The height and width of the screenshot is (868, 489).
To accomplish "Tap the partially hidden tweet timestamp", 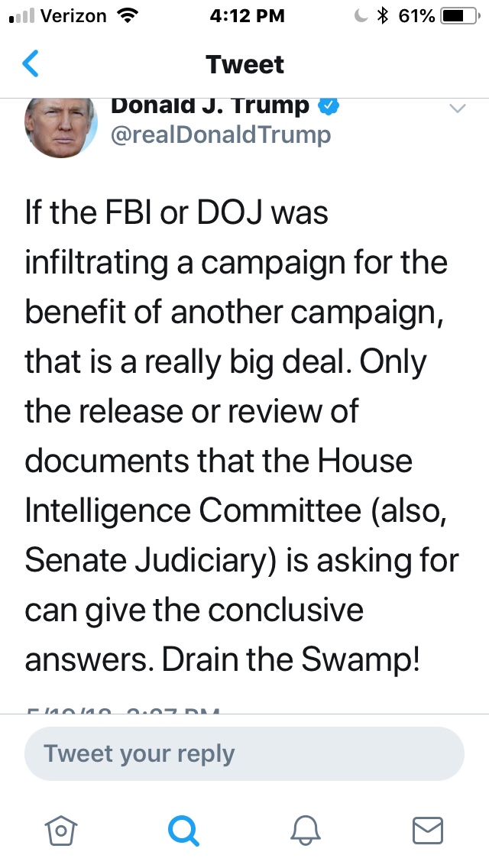I will pyautogui.click(x=122, y=709).
